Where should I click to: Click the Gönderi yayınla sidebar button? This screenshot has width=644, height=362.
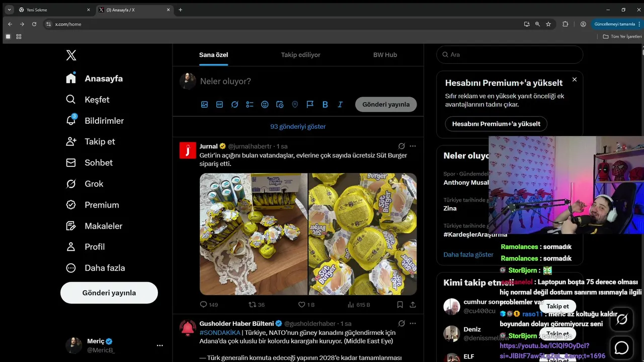[109, 293]
